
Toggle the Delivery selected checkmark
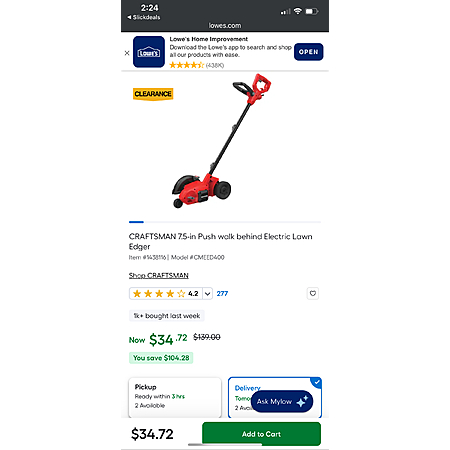(x=316, y=382)
